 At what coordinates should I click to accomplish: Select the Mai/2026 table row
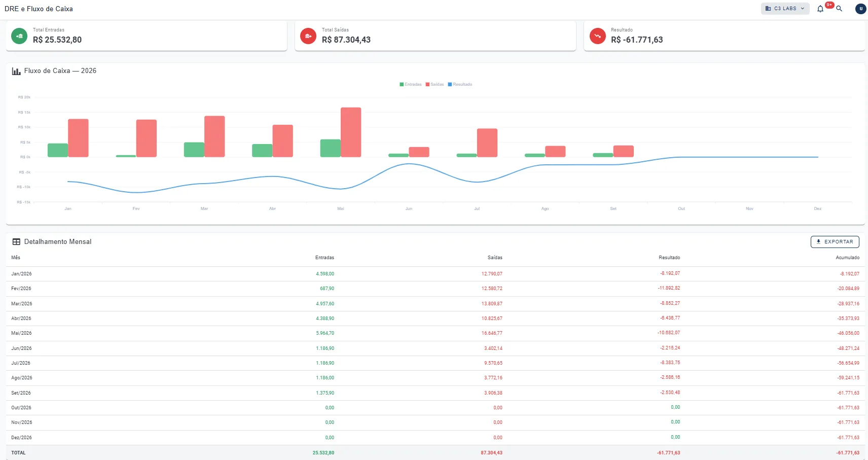point(435,333)
